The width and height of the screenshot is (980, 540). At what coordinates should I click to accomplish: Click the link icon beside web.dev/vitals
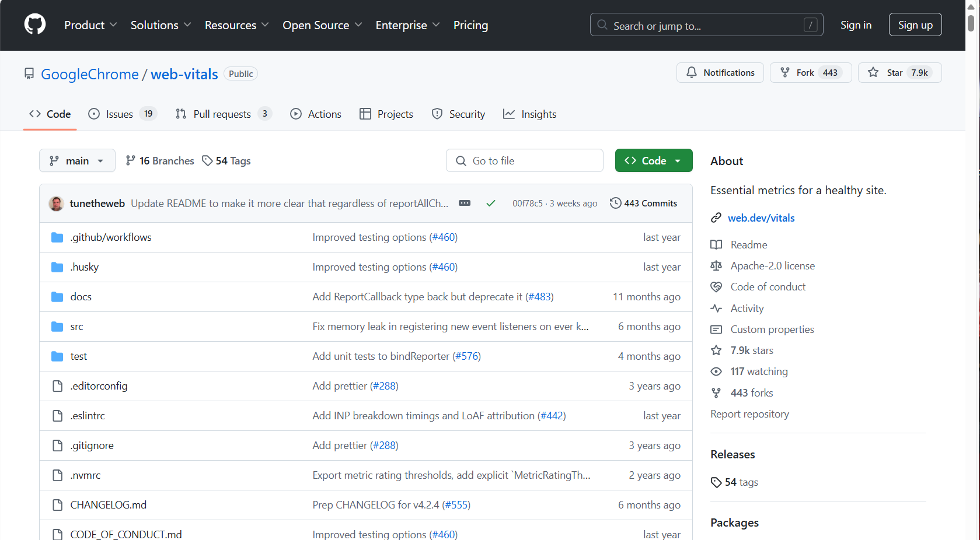pyautogui.click(x=716, y=218)
